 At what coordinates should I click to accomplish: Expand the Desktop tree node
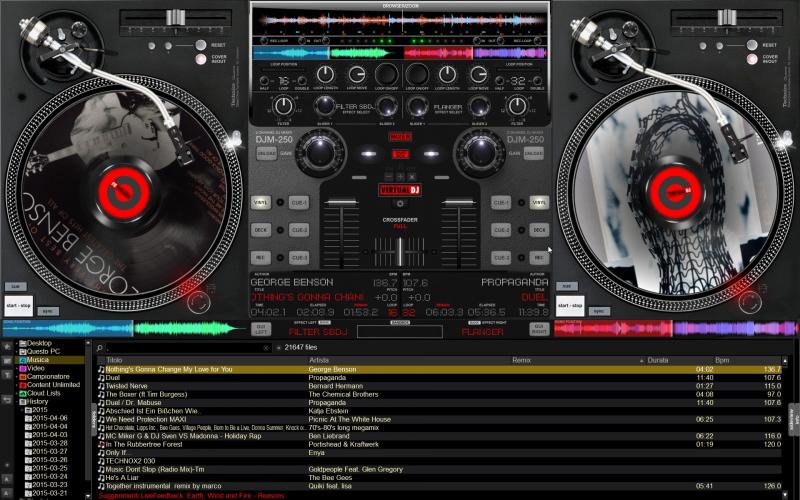tap(16, 343)
